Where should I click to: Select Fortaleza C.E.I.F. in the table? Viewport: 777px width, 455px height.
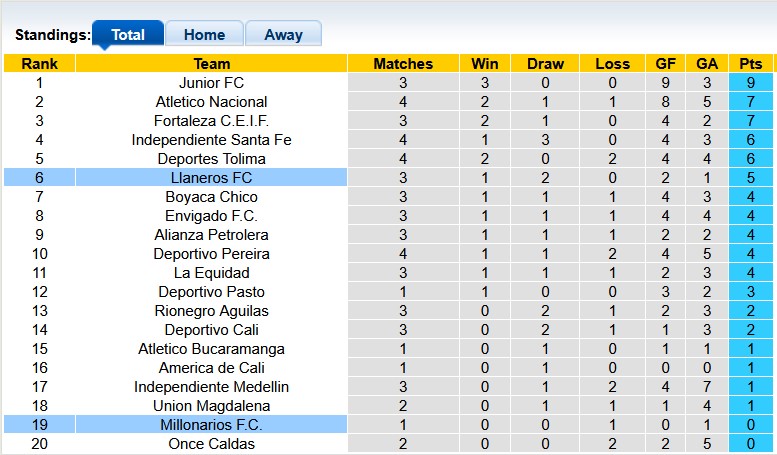211,121
